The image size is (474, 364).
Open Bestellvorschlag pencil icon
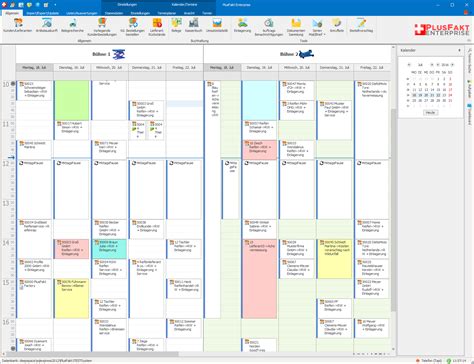[361, 25]
